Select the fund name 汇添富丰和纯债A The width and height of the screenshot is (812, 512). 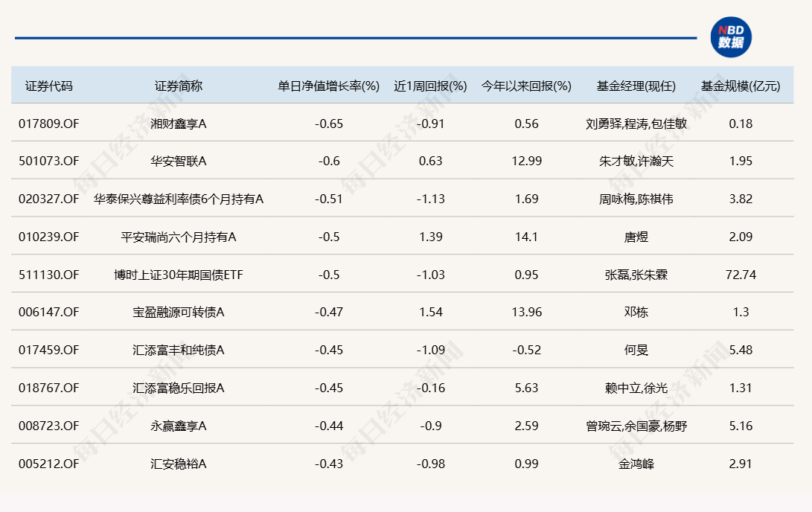[x=178, y=350]
